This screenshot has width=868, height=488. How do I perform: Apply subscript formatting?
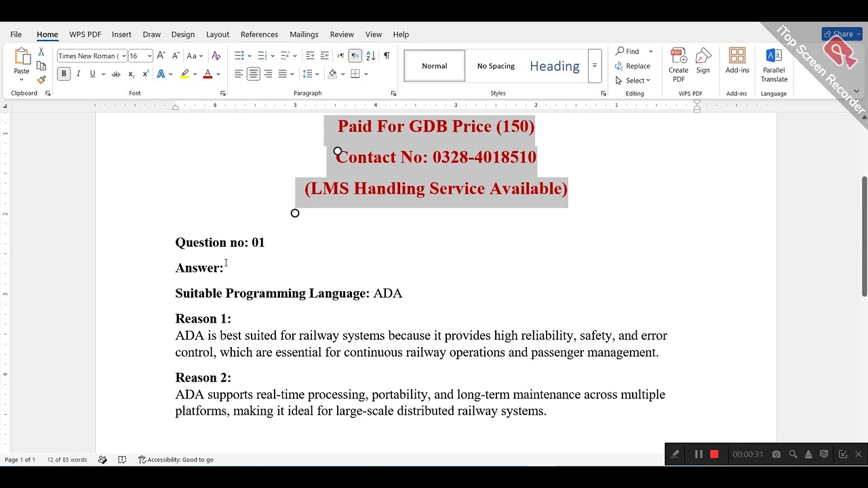click(x=132, y=74)
